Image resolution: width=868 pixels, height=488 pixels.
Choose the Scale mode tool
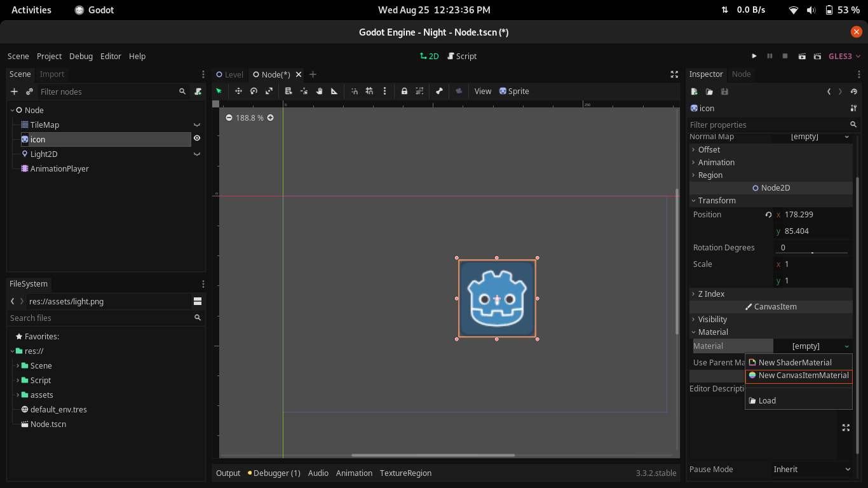tap(269, 91)
